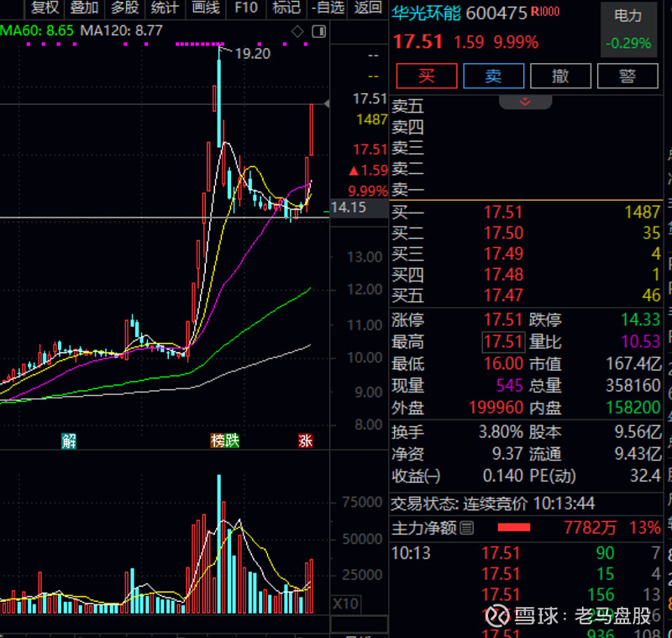The image size is (672, 638).
Task: Click the 卖五 order row label
Action: [407, 106]
